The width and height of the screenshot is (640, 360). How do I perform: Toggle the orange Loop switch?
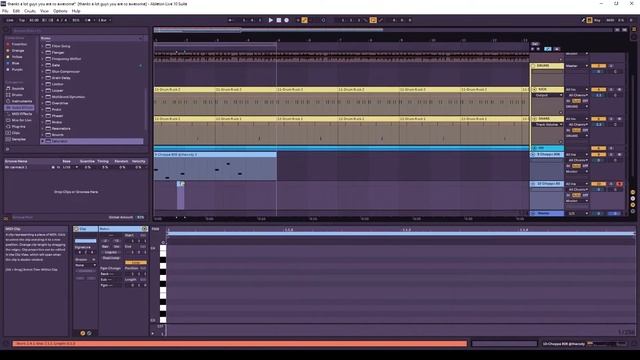point(373,20)
